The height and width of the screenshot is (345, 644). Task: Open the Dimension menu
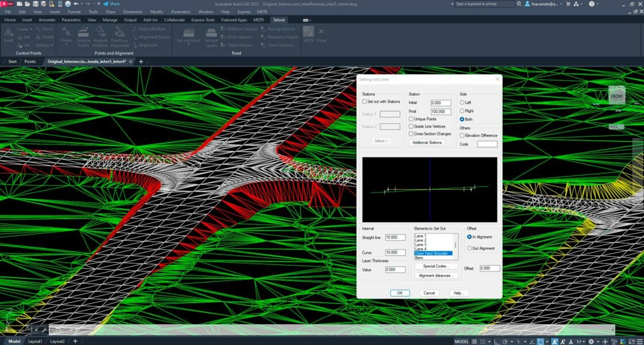click(x=132, y=11)
